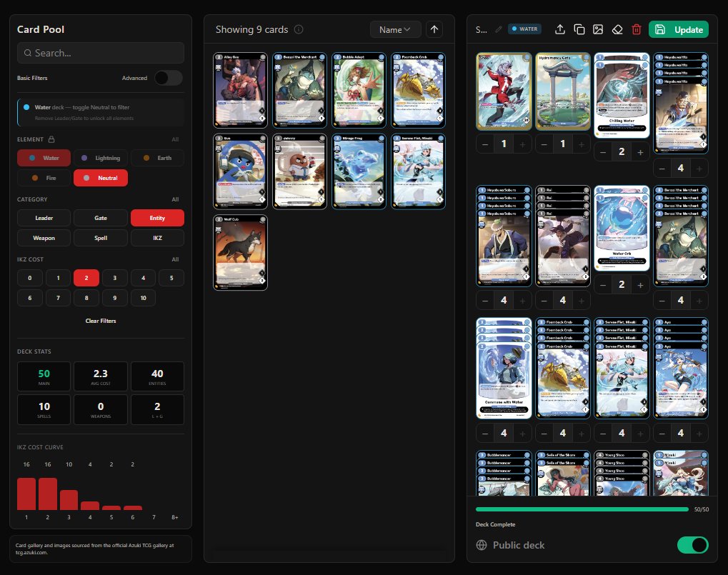The width and height of the screenshot is (728, 575).
Task: Remove one Rai copy with minus
Action: (x=544, y=301)
